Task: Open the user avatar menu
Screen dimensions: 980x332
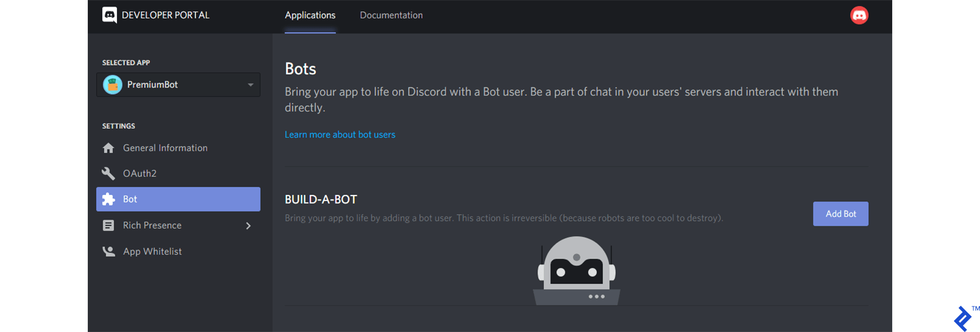Action: (859, 15)
